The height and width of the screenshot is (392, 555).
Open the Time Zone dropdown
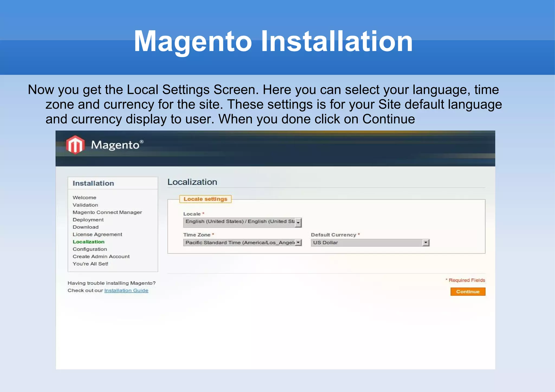(x=243, y=242)
